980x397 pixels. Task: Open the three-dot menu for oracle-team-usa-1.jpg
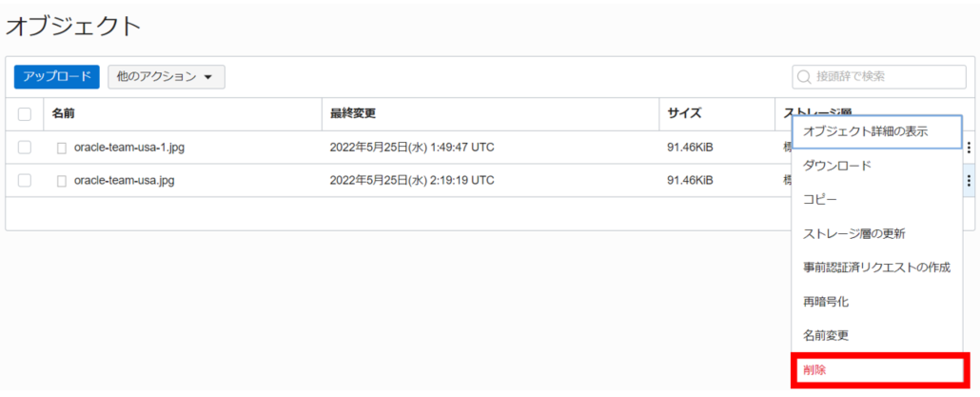click(x=969, y=148)
